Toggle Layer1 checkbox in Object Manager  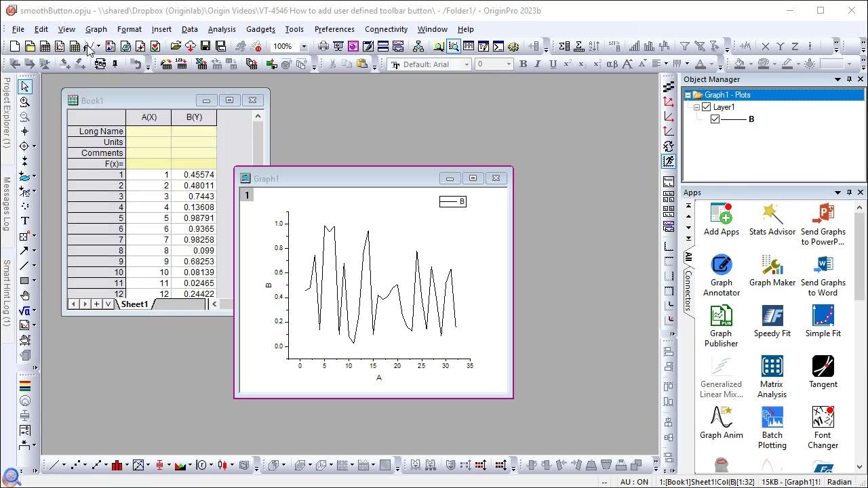707,107
